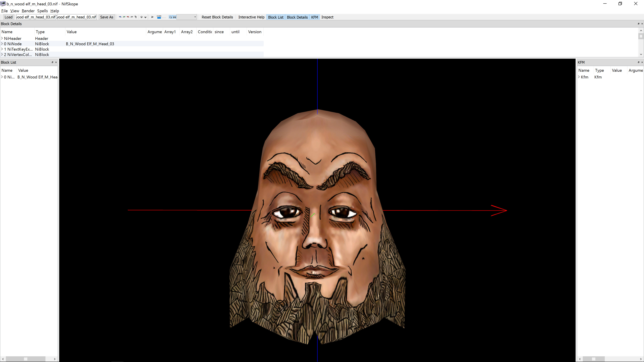644x362 pixels.
Task: Select the footprints walk view icon
Action: point(136,17)
